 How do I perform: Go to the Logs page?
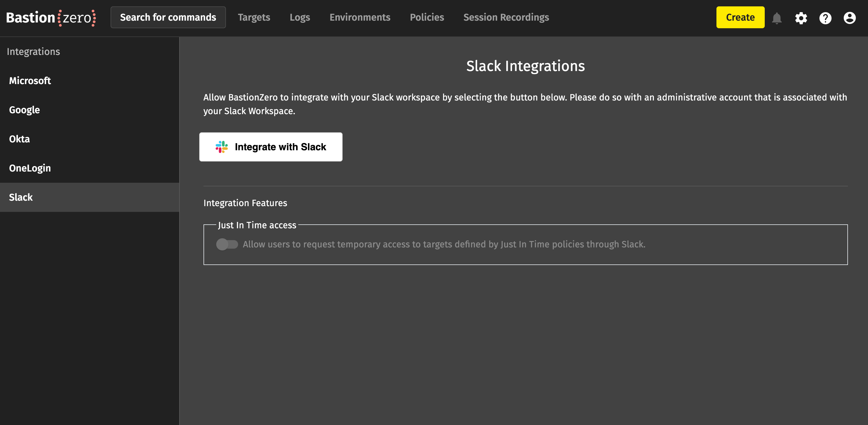(x=299, y=18)
